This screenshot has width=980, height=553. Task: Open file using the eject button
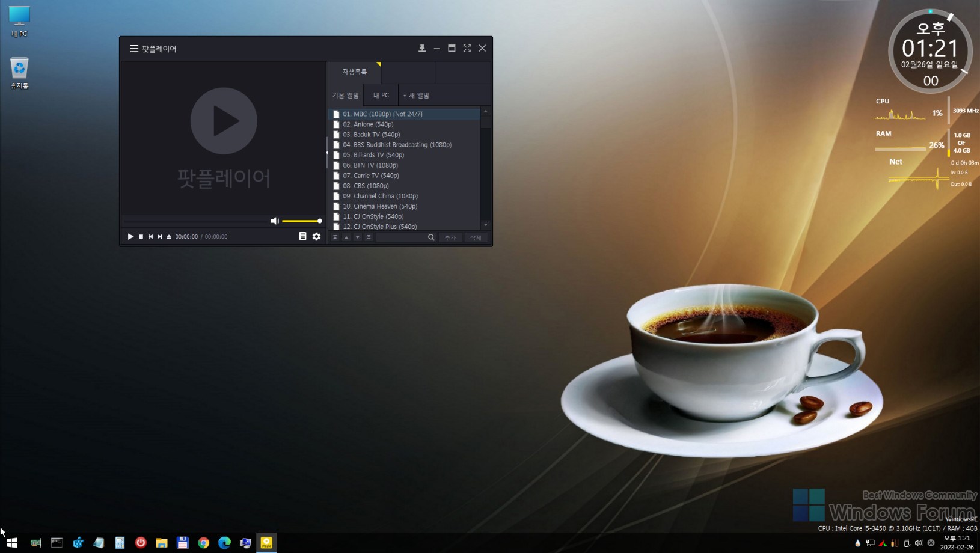[x=169, y=237]
